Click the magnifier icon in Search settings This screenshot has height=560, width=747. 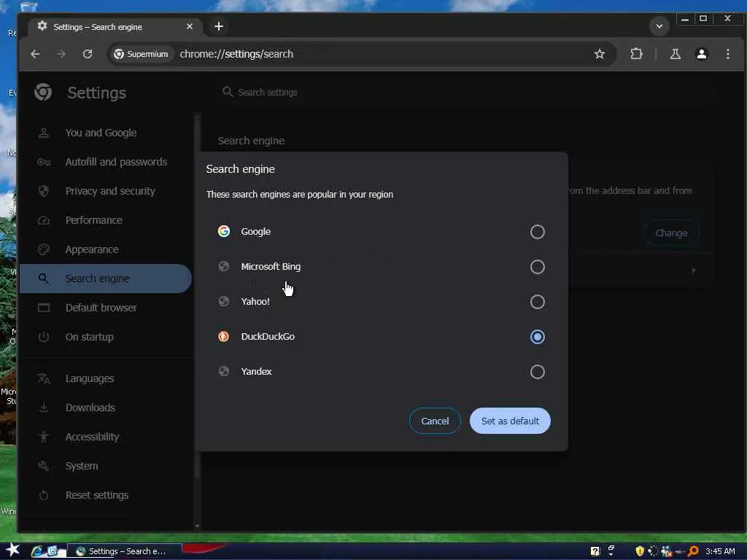(228, 91)
